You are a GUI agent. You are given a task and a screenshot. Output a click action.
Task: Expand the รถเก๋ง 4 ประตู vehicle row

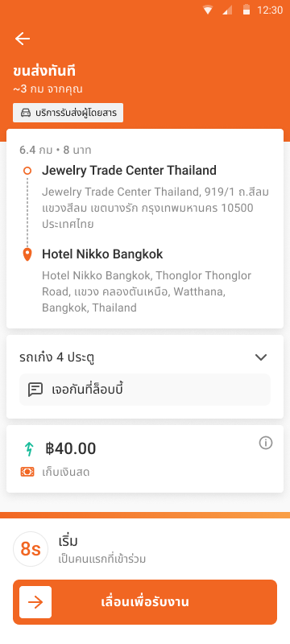point(145,357)
